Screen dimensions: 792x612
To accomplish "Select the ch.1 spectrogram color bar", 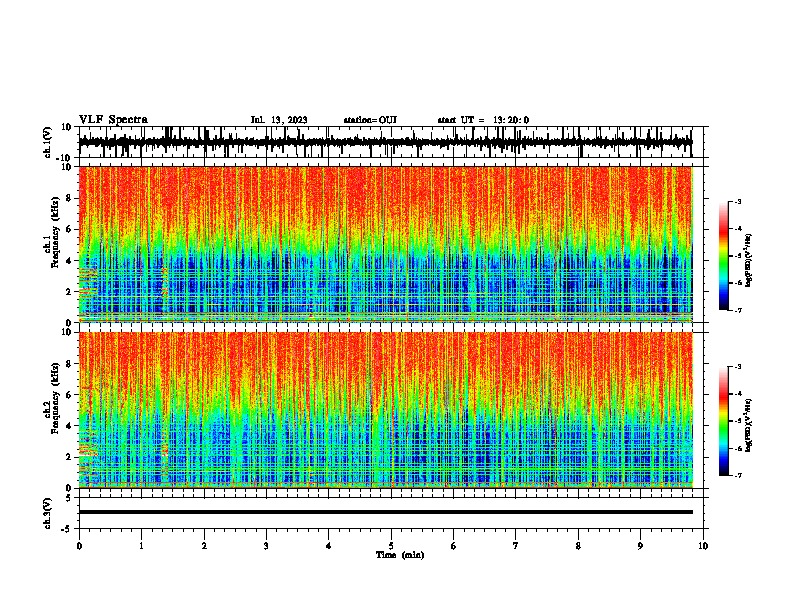I will 723,256.
